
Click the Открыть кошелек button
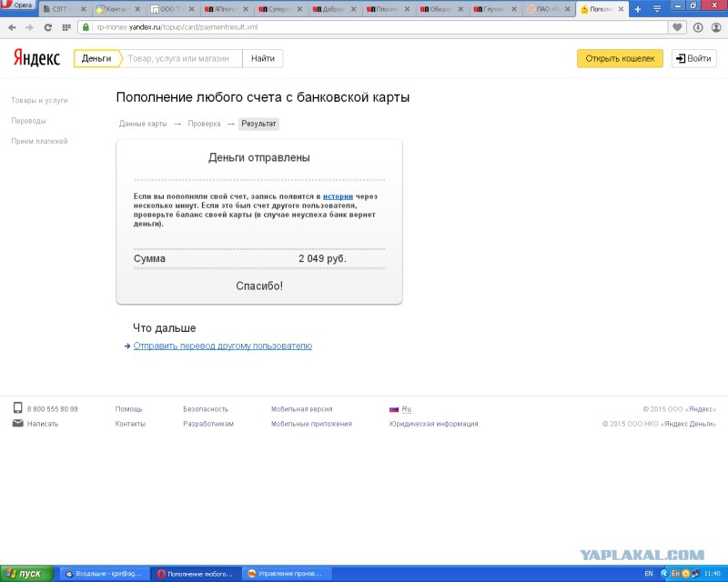(620, 58)
